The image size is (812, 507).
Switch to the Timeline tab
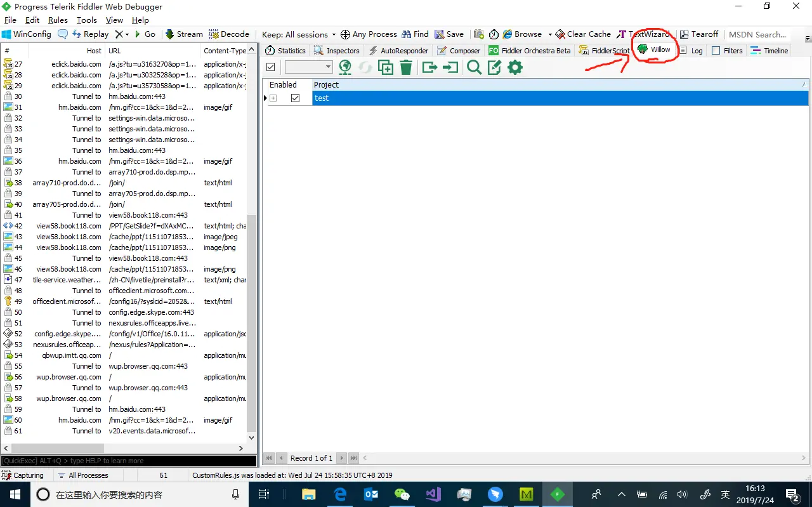pos(769,51)
